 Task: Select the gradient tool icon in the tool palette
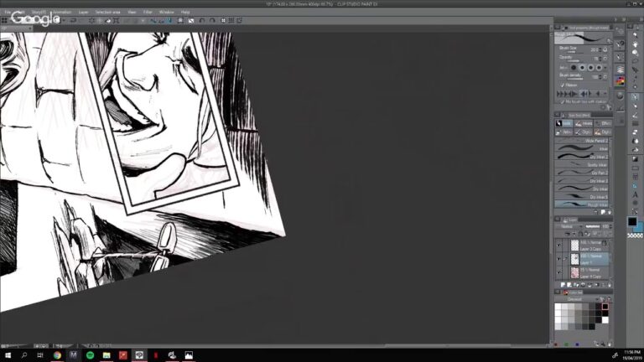click(x=635, y=159)
